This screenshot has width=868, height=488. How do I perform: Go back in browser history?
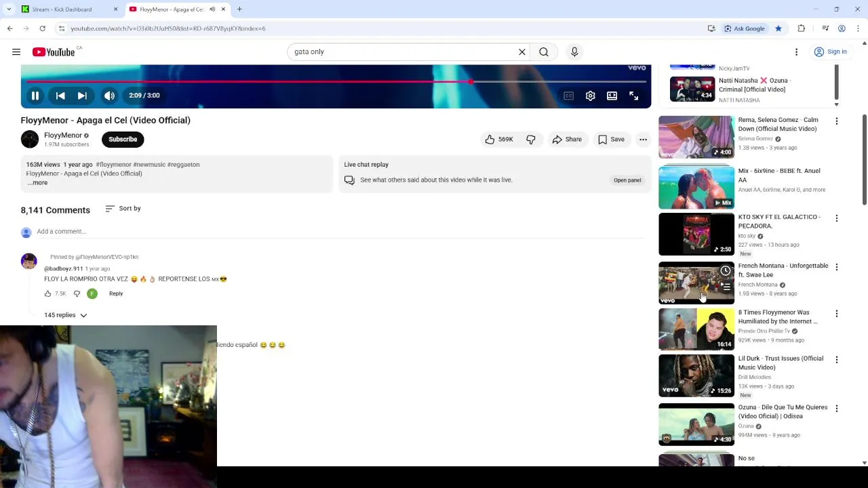(10, 28)
